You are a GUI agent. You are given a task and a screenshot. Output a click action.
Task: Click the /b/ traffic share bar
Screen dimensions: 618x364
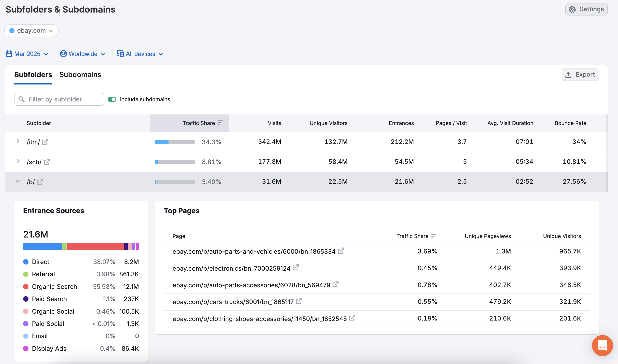(x=175, y=182)
